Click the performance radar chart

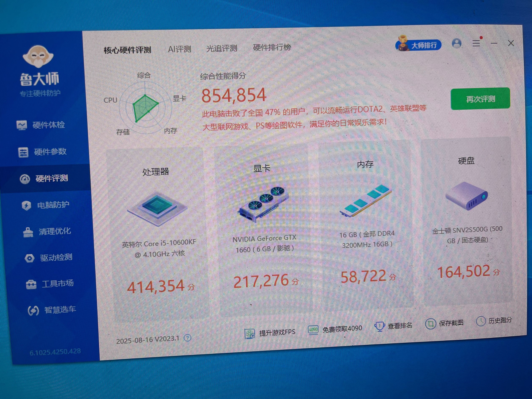click(x=145, y=108)
